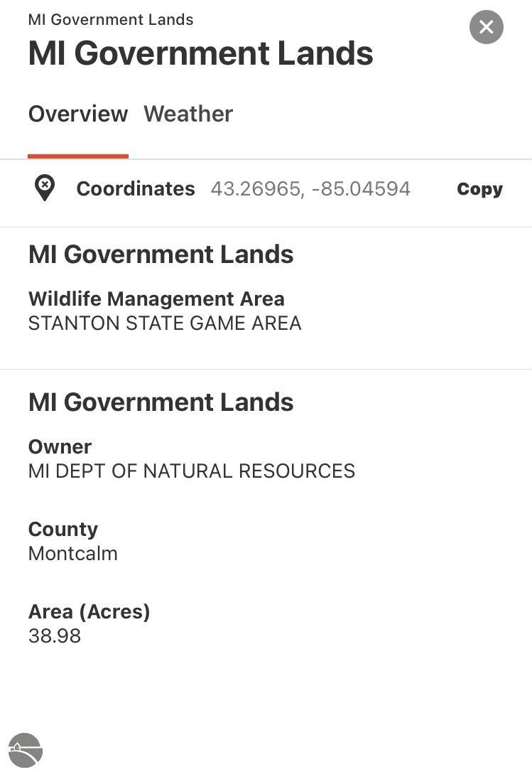
Task: Tap the Wildlife Management Area label
Action: (156, 299)
